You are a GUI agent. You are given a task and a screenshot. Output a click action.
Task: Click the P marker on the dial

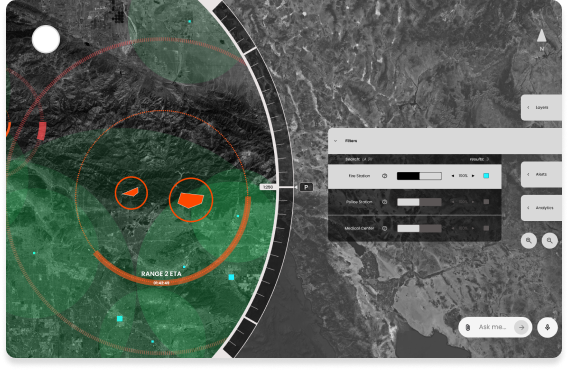(306, 187)
